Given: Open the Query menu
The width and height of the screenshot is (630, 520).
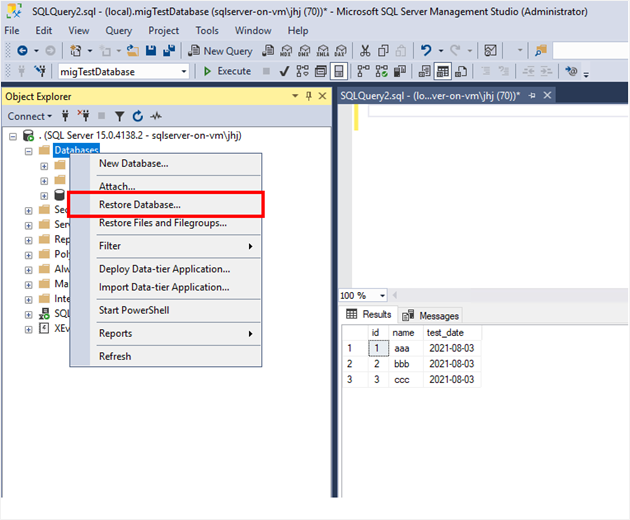Looking at the screenshot, I should pyautogui.click(x=119, y=31).
